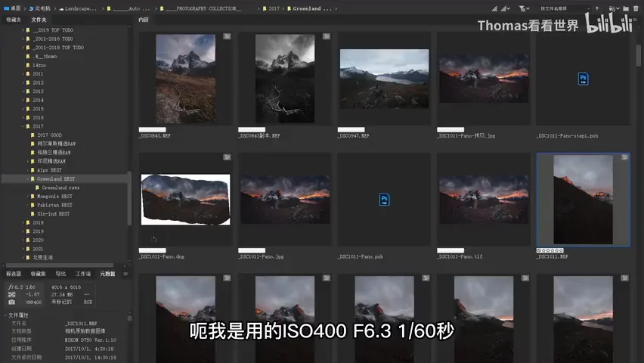
Task: Click the metering mode icon in metadata placard
Action: 11,295
